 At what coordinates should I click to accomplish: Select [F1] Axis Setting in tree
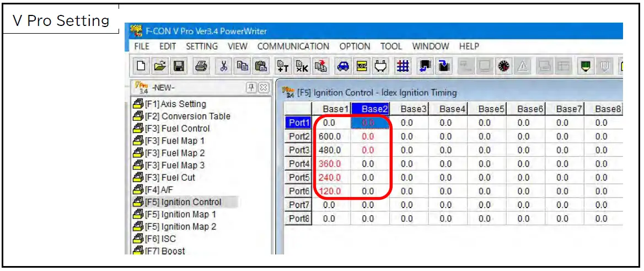pos(170,104)
